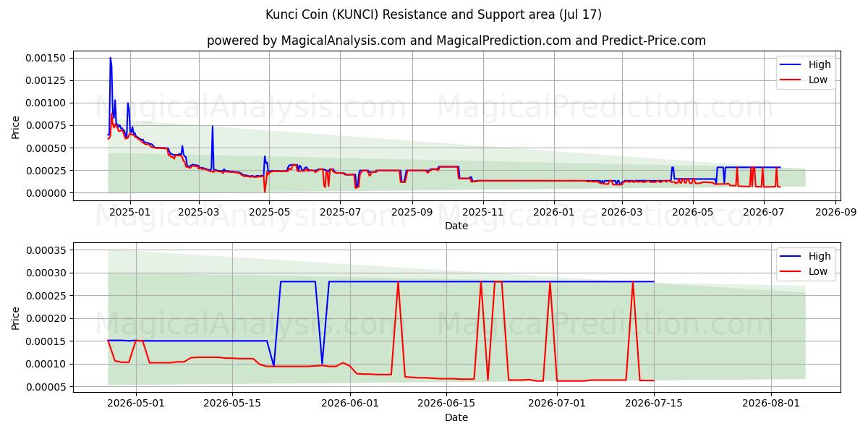Image resolution: width=868 pixels, height=434 pixels.
Task: Click the 0.00150 tick label on top chart
Action: (x=46, y=58)
